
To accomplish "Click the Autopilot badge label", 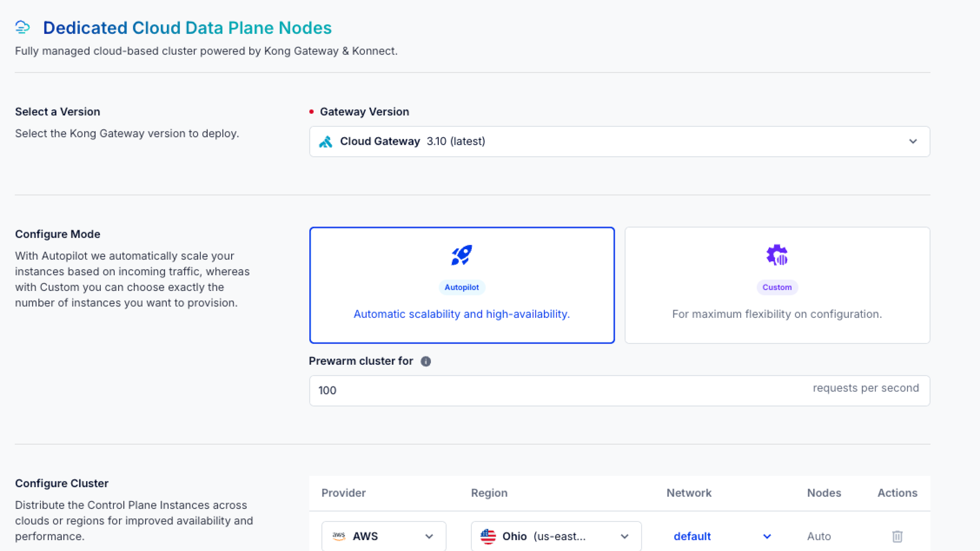I will tap(462, 287).
